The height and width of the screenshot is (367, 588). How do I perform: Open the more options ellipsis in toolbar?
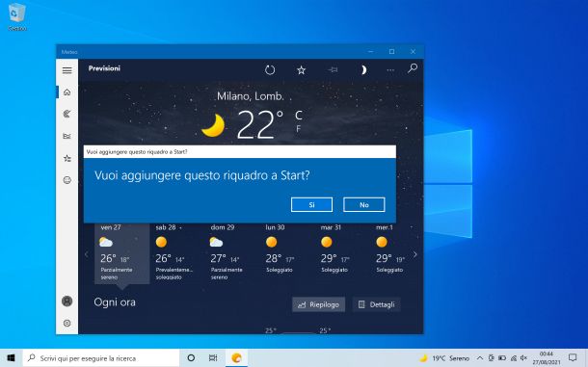click(x=390, y=70)
